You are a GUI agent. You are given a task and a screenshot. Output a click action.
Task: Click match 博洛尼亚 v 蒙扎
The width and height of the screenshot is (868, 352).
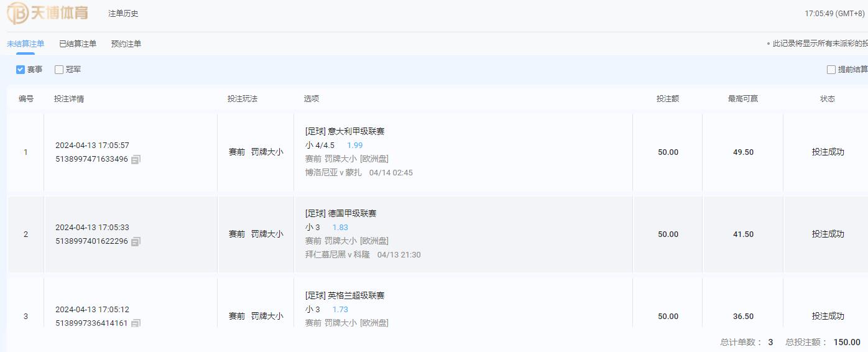333,172
